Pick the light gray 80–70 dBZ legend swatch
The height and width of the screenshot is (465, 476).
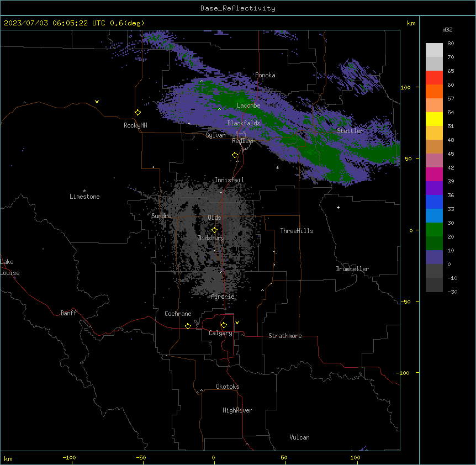pyautogui.click(x=434, y=50)
